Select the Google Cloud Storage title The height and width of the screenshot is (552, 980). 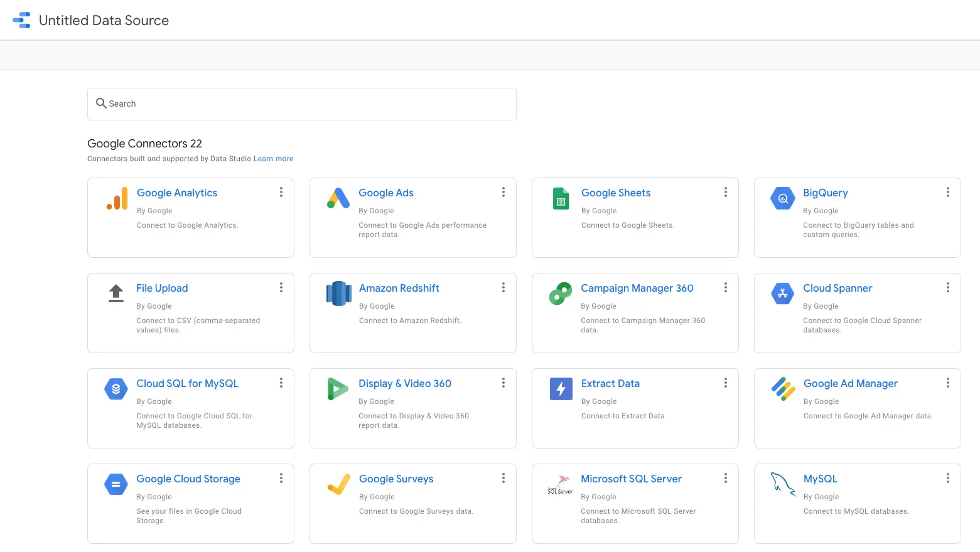(x=188, y=479)
